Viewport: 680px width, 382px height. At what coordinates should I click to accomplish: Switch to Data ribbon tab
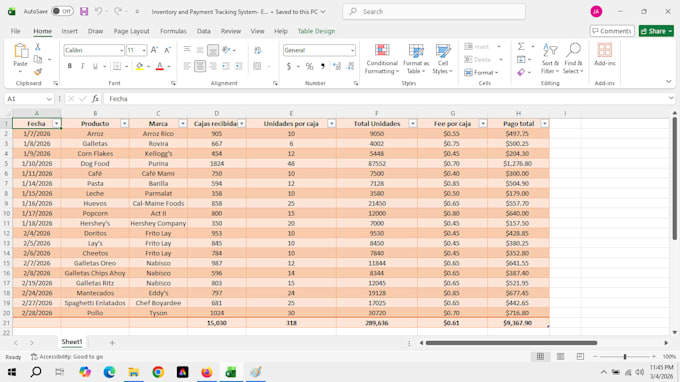coord(203,31)
